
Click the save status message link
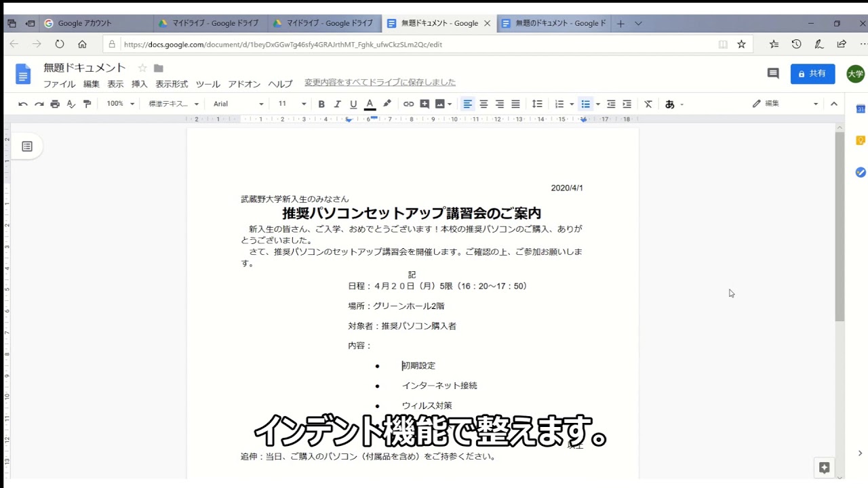click(380, 83)
